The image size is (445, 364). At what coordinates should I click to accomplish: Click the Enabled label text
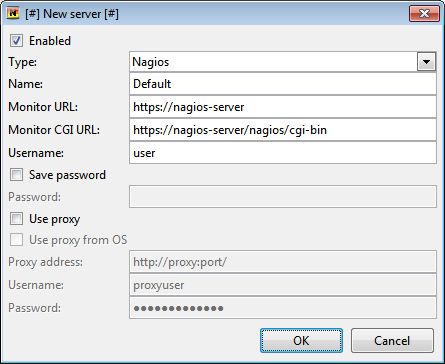point(50,41)
